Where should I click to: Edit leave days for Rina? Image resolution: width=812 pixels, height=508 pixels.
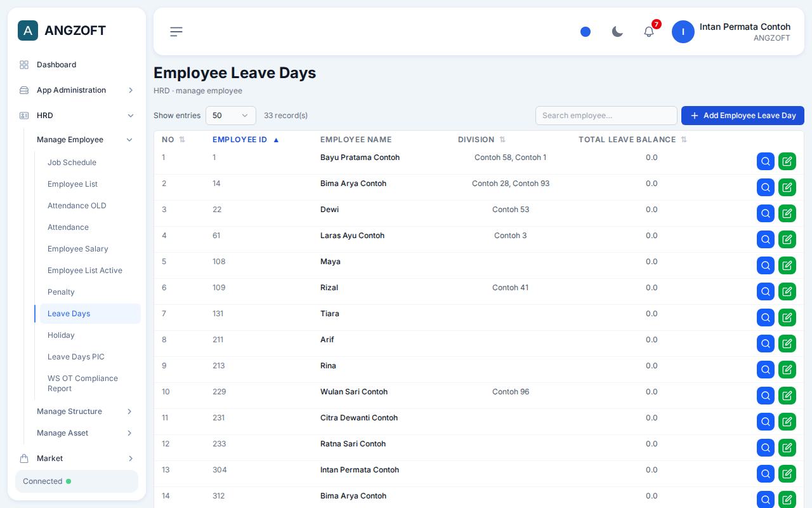pos(787,370)
